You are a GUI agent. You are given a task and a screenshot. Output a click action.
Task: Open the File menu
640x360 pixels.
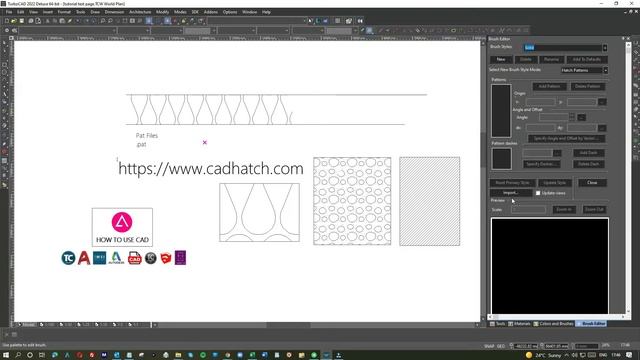(x=9, y=12)
